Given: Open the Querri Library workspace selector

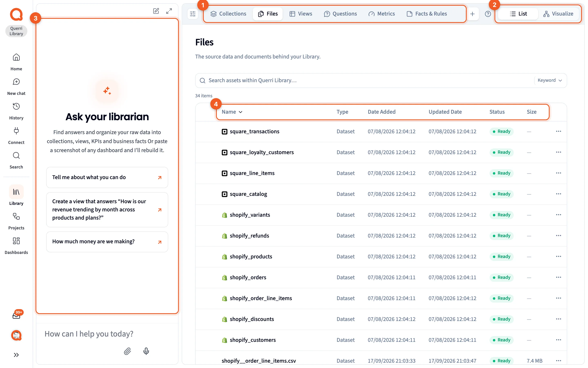Looking at the screenshot, I should tap(16, 31).
